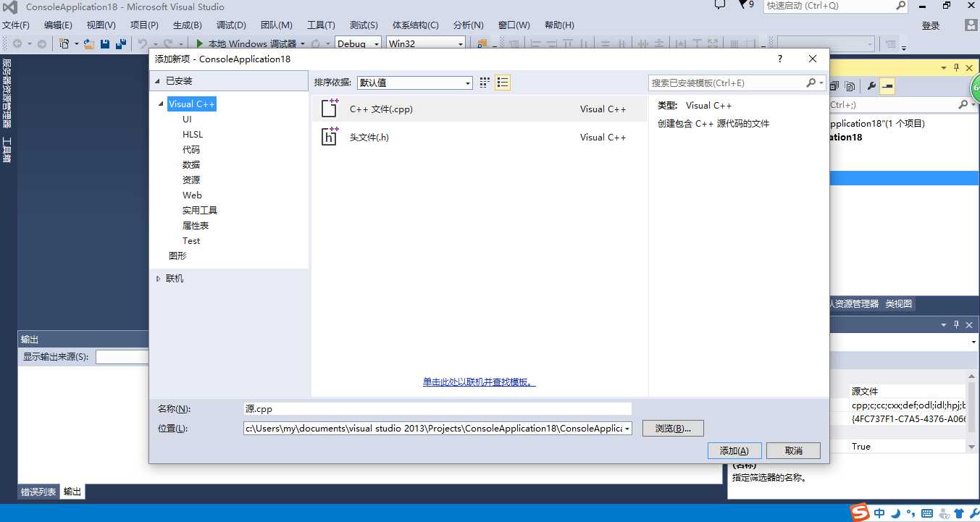Click the 添加(A) button
Screen dimensions: 980x522
(x=734, y=450)
